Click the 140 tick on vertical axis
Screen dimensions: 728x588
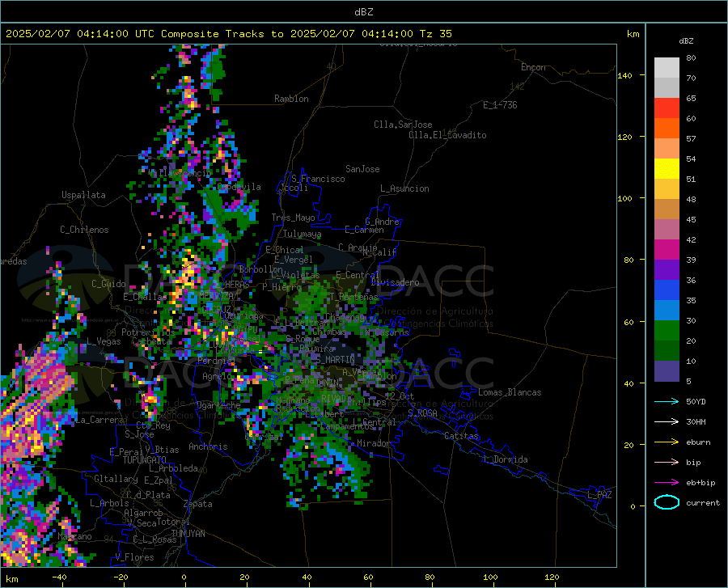[x=624, y=75]
